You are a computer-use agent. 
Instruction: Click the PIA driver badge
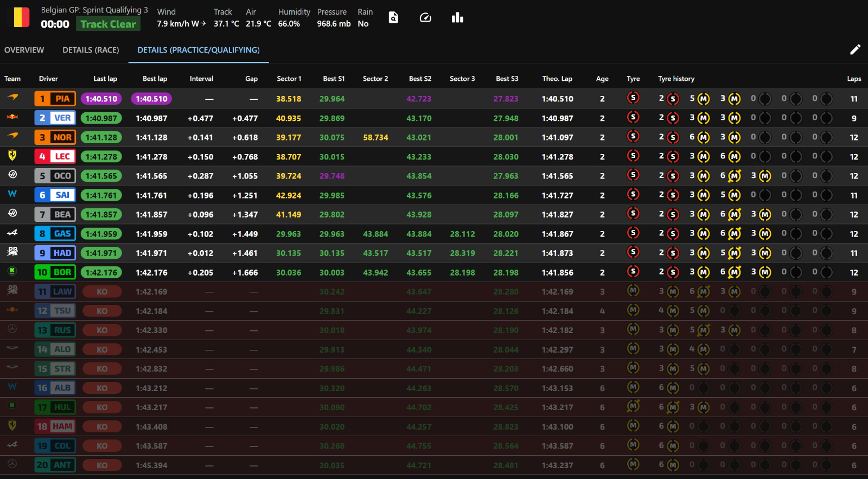tap(55, 99)
